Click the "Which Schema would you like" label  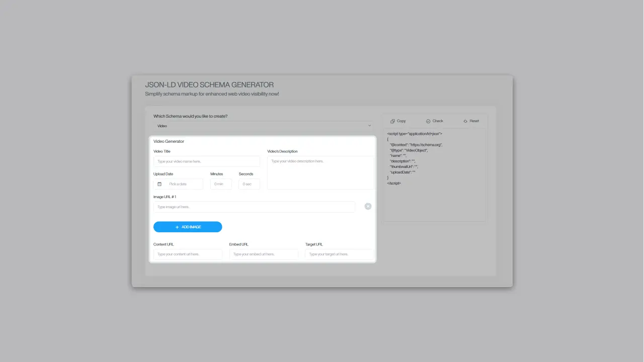click(x=190, y=116)
